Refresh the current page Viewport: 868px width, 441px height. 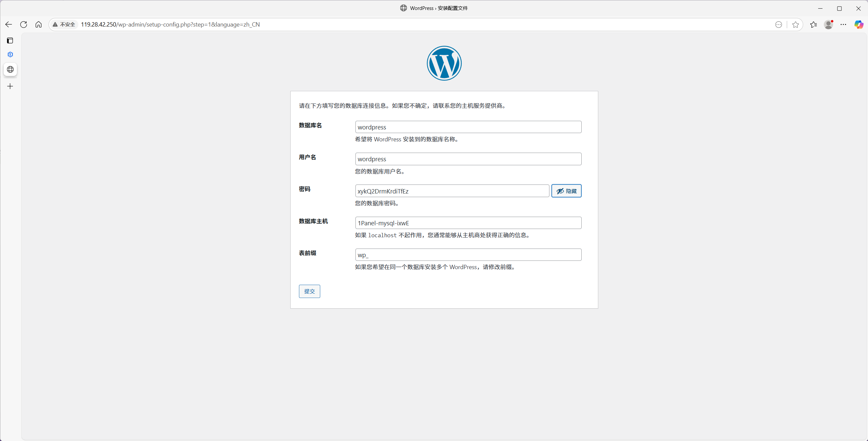point(24,24)
